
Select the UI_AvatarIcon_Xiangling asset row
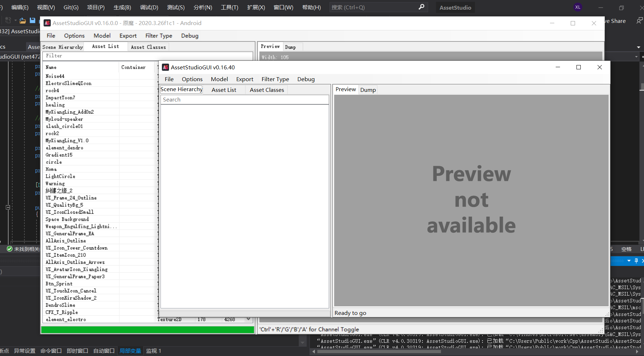pos(76,269)
